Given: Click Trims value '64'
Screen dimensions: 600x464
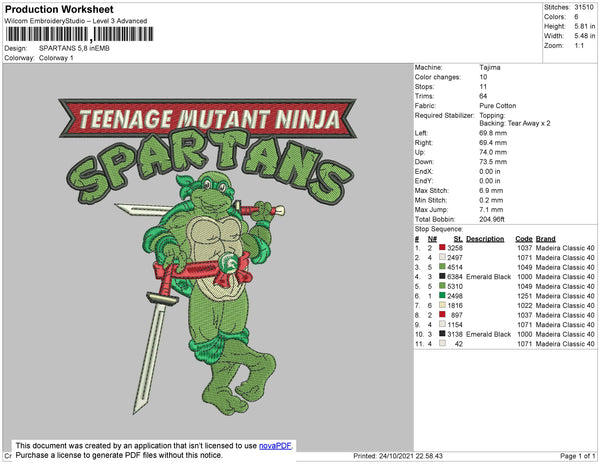Looking at the screenshot, I should [483, 96].
